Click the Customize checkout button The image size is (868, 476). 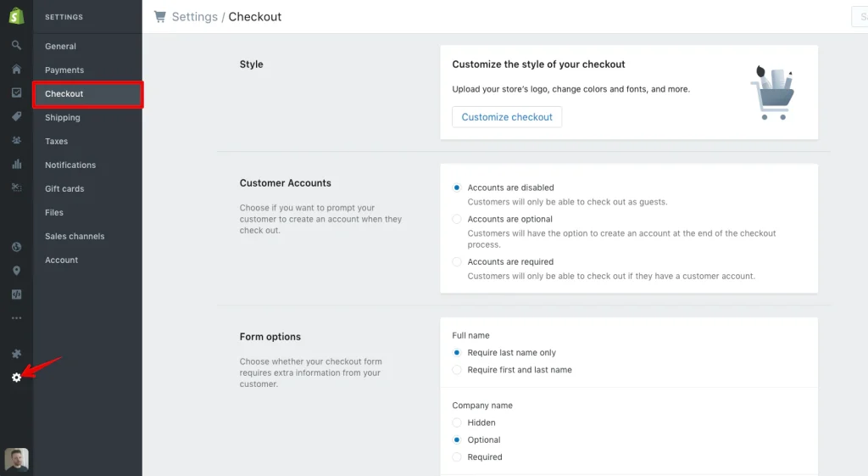(x=507, y=117)
